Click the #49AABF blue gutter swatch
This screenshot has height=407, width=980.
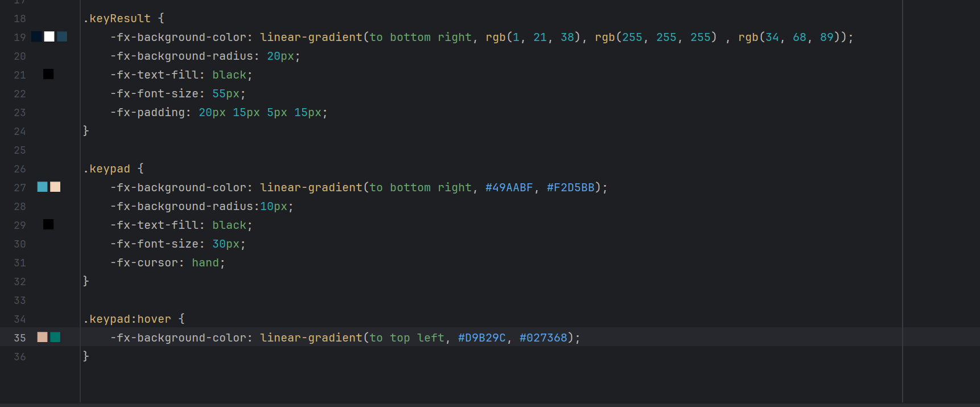click(x=42, y=187)
